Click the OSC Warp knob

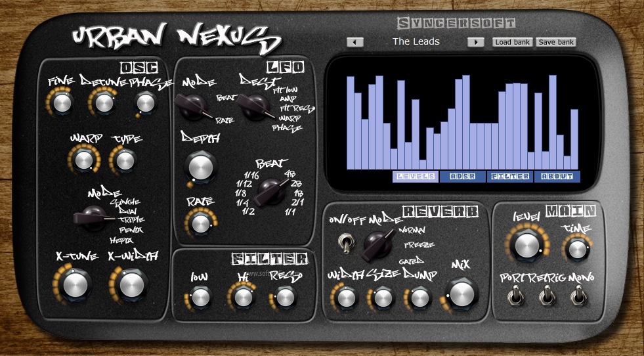tap(84, 160)
